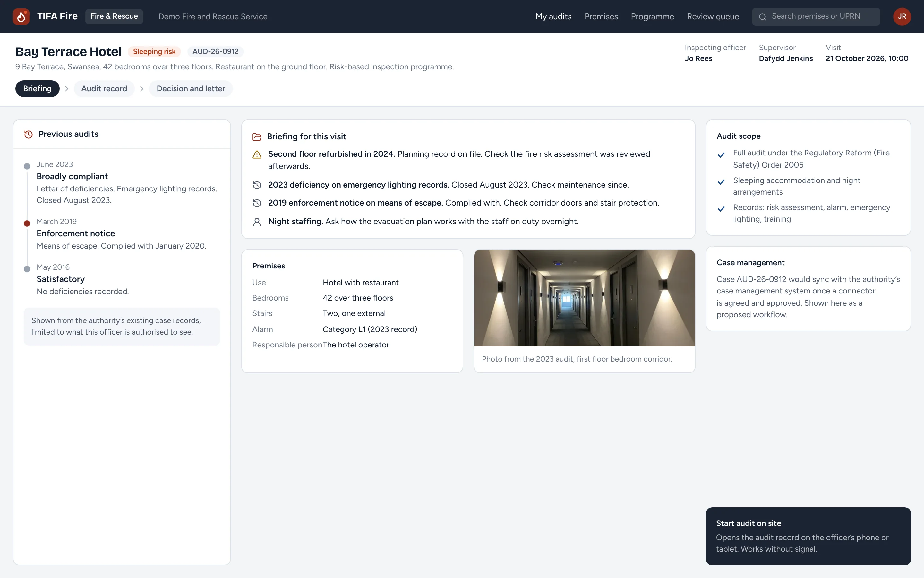Viewport: 924px width, 578px height.
Task: Go to the Premises nav item
Action: pyautogui.click(x=601, y=16)
